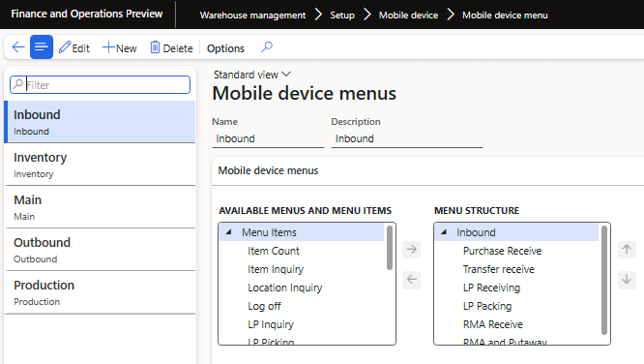Select the Outbound menu in list
The height and width of the screenshot is (364, 644).
pos(100,250)
